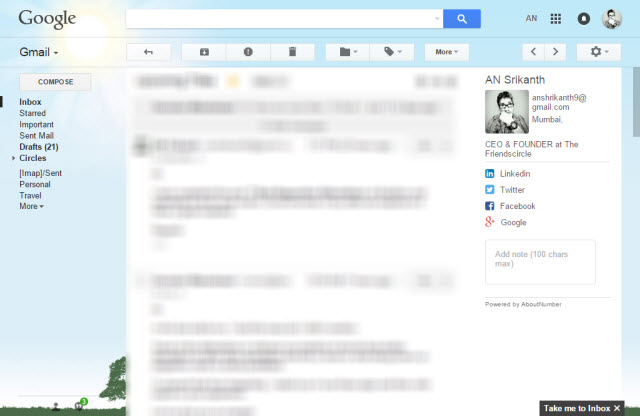640x416 pixels.
Task: Report the message as spam
Action: click(x=248, y=52)
